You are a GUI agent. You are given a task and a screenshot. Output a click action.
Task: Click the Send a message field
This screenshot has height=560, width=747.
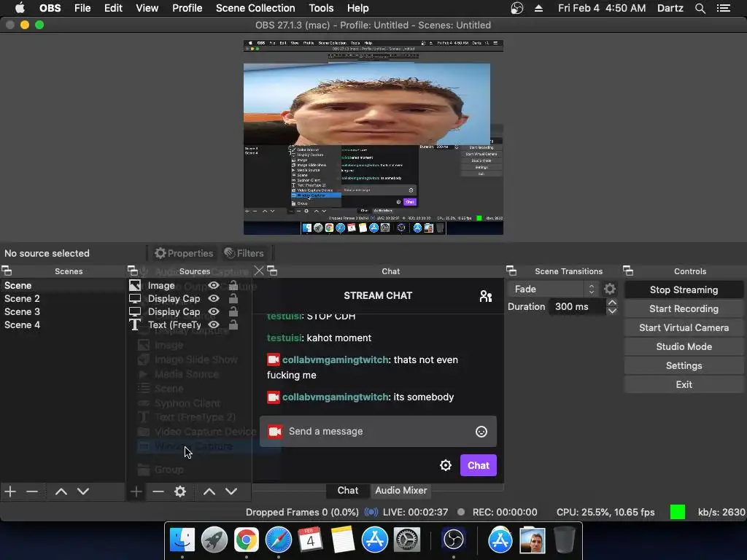(379, 432)
